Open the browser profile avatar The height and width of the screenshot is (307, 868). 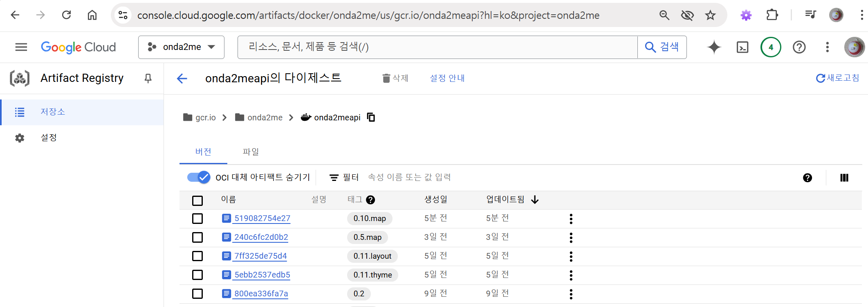[836, 15]
